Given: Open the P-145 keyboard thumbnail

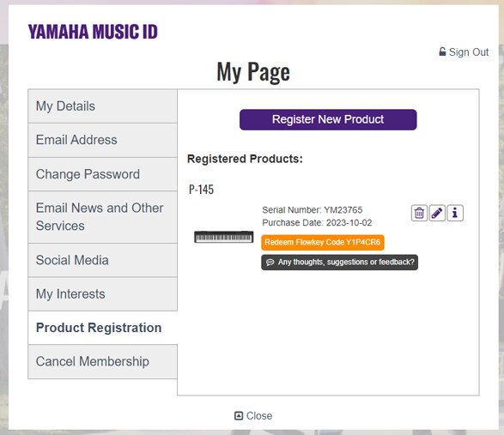Looking at the screenshot, I should tap(224, 237).
